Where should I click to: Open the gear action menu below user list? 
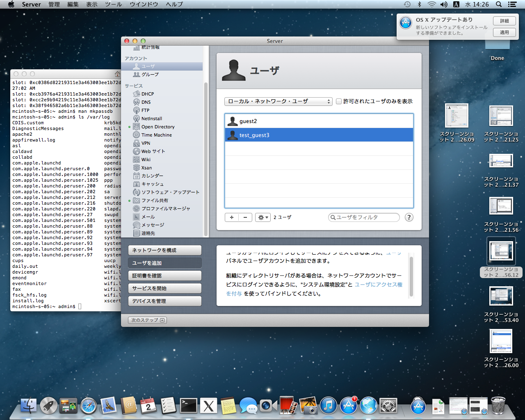point(262,217)
